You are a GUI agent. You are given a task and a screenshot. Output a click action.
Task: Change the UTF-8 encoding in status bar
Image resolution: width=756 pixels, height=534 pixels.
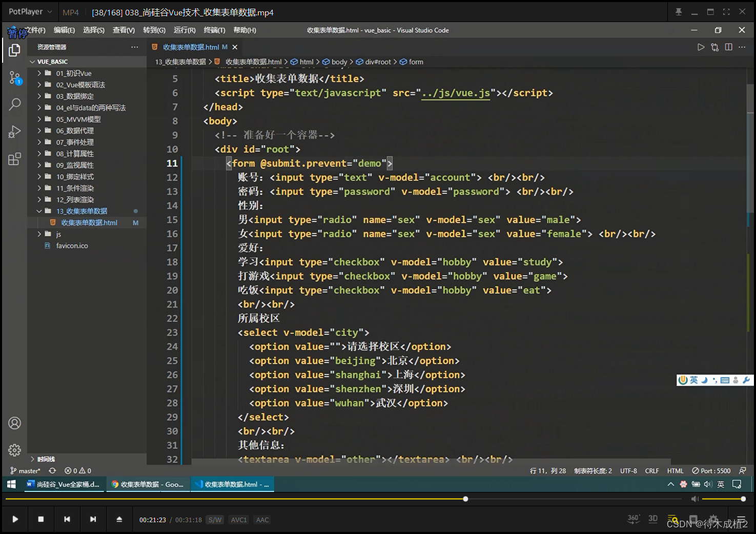click(628, 471)
